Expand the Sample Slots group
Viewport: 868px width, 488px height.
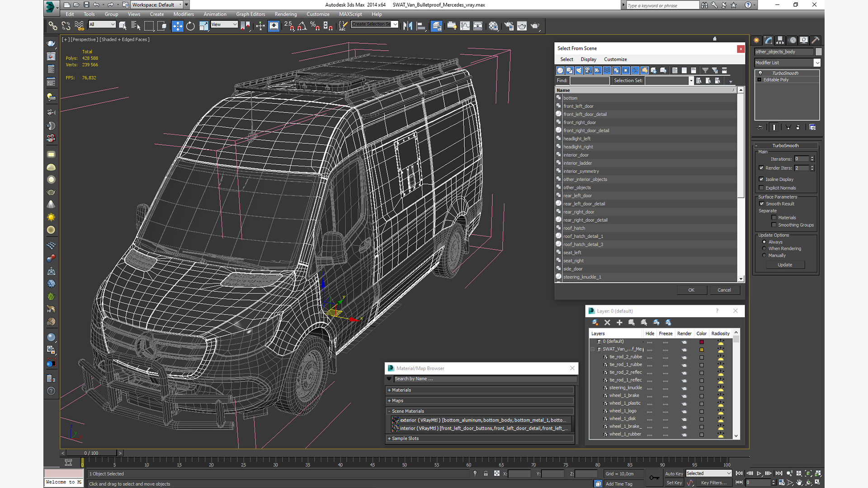click(389, 439)
